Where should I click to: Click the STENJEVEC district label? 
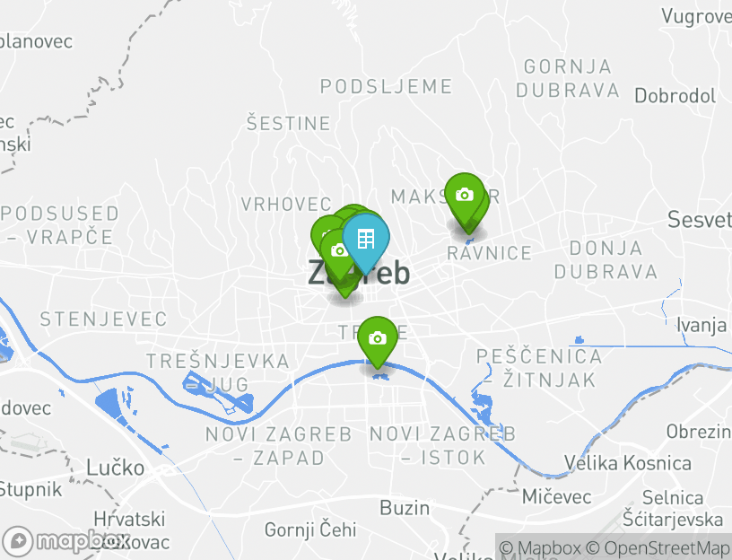[x=103, y=319]
